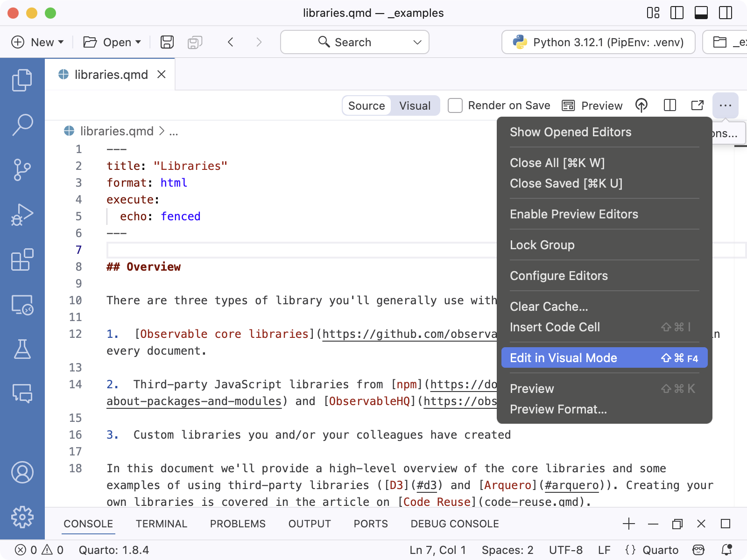Expand the Open button dropdown

pos(137,42)
